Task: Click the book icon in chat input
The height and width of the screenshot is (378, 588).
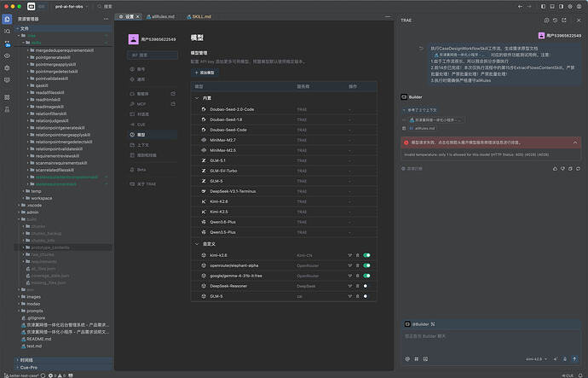Action: click(425, 359)
